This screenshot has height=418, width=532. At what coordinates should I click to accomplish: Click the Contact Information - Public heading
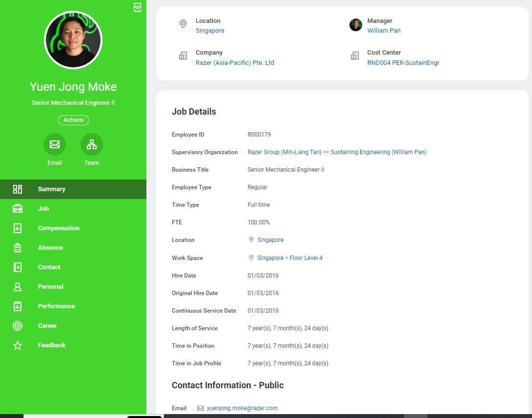tap(227, 385)
